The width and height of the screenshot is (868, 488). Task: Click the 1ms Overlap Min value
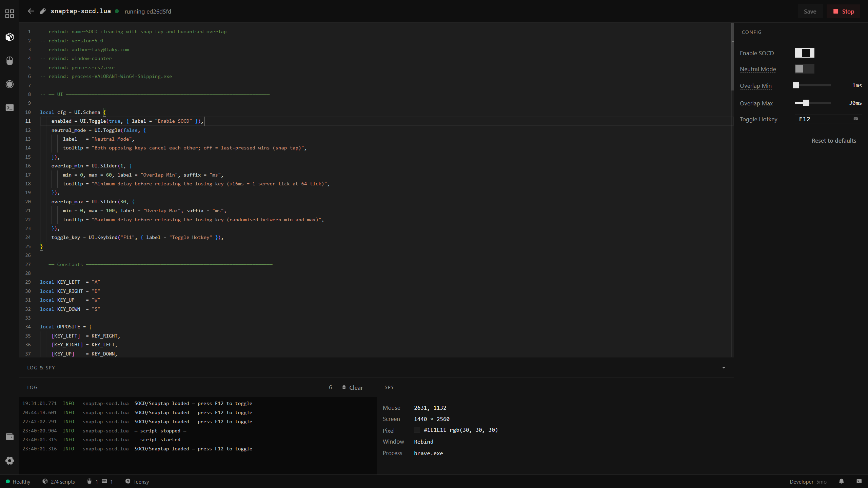click(x=857, y=85)
